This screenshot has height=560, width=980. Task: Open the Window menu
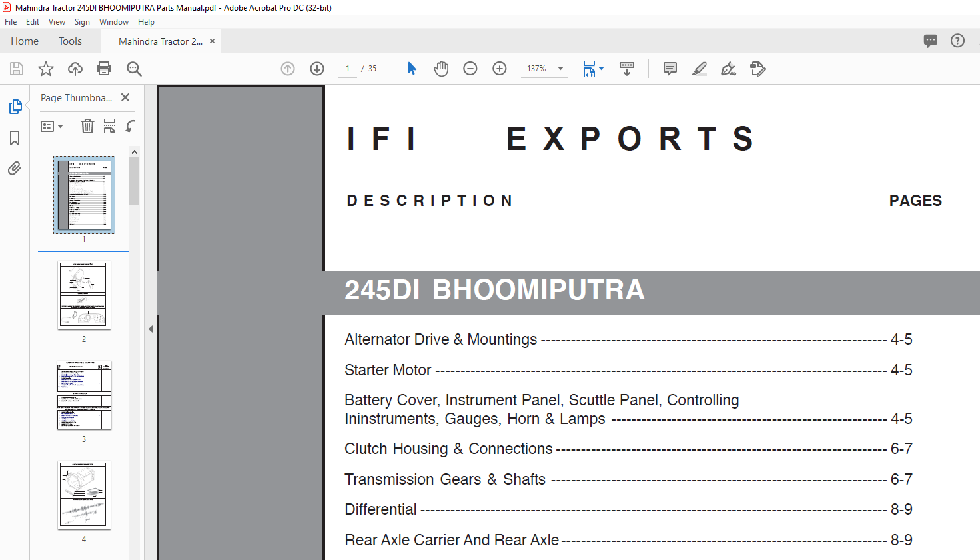point(114,22)
